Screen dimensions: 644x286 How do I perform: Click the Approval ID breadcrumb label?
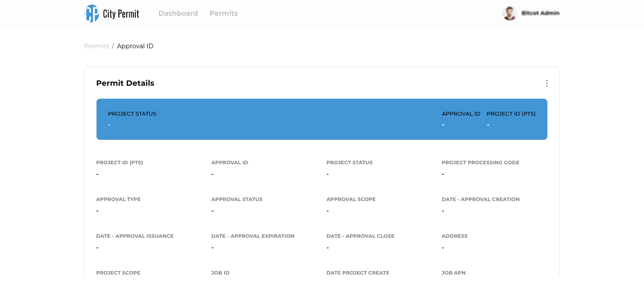(135, 46)
